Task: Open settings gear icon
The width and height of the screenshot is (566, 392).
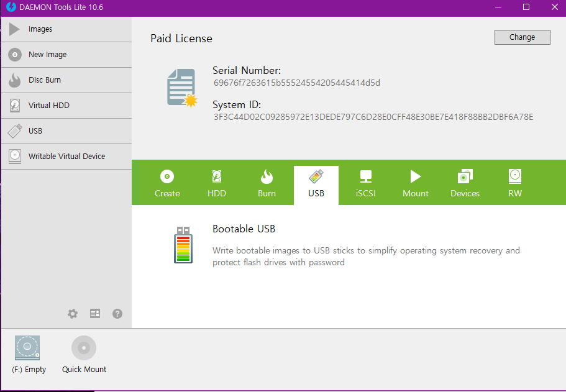Action: [x=73, y=314]
